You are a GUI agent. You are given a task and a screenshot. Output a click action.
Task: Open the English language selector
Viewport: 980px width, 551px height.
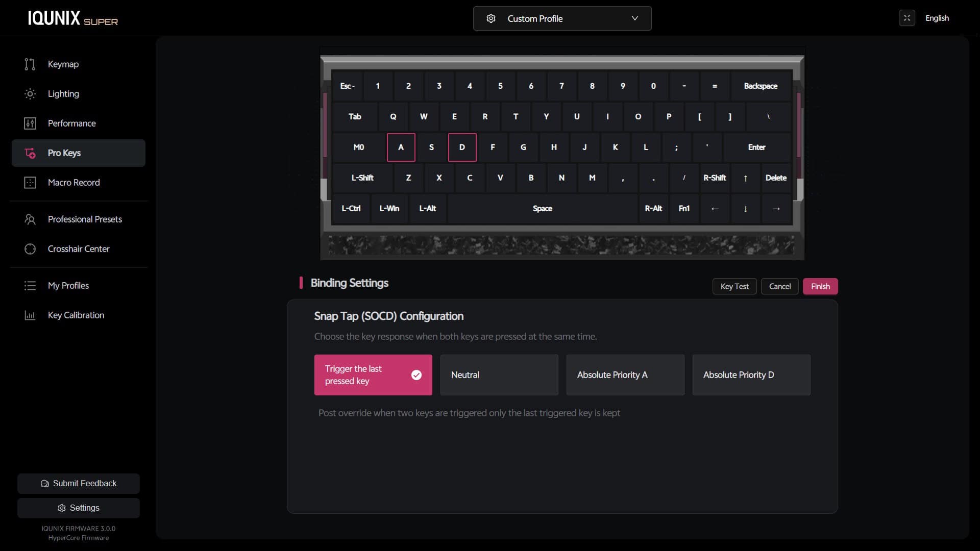[937, 18]
